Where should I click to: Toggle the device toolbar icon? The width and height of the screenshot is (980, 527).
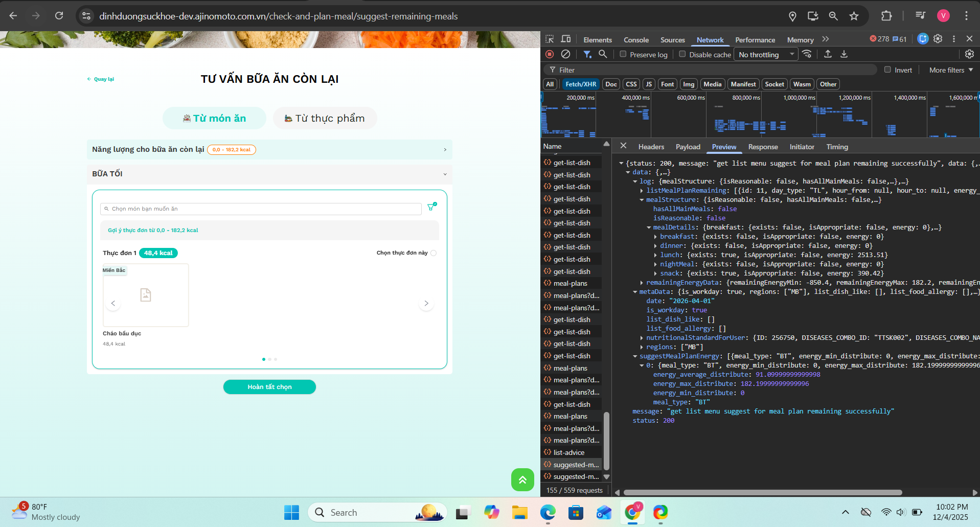566,39
